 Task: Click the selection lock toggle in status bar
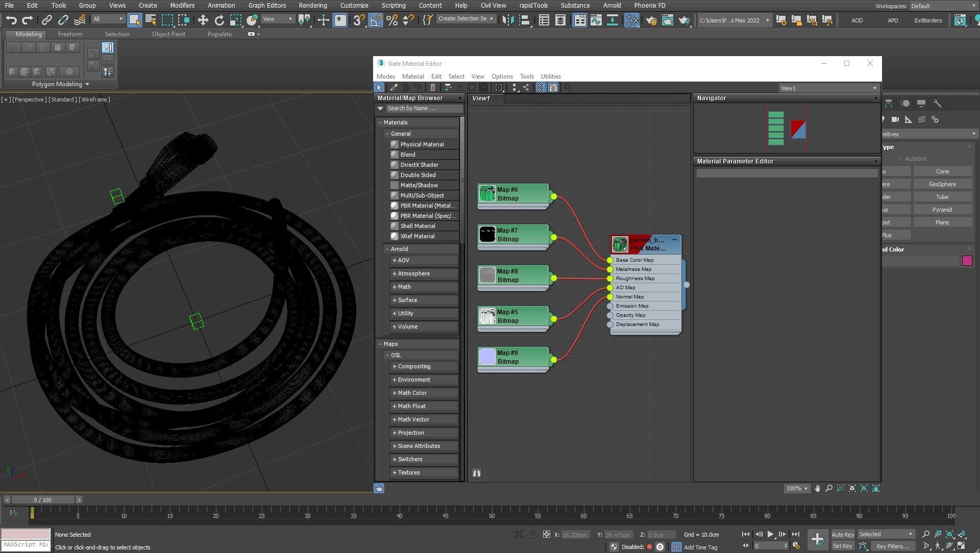[532, 534]
